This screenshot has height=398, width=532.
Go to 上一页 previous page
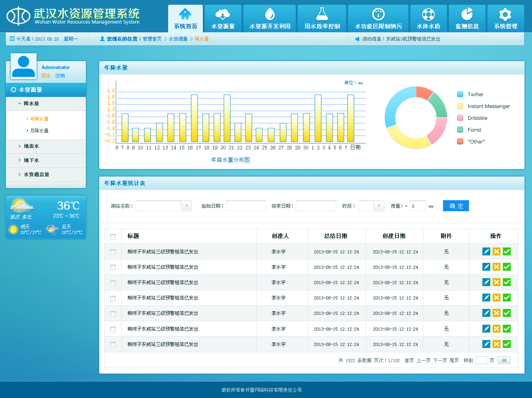423,361
